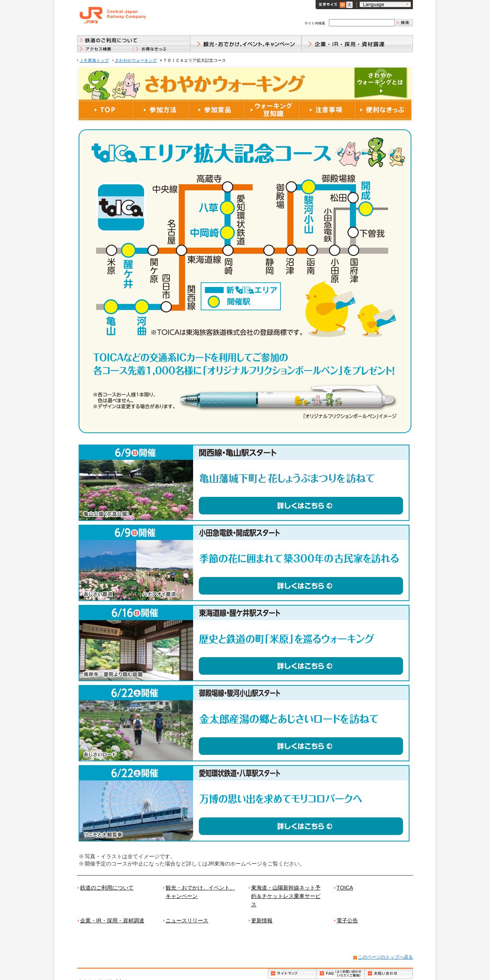The height and width of the screenshot is (980, 490).
Task: Click the 亀山 station yellow marker
Action: coord(111,307)
